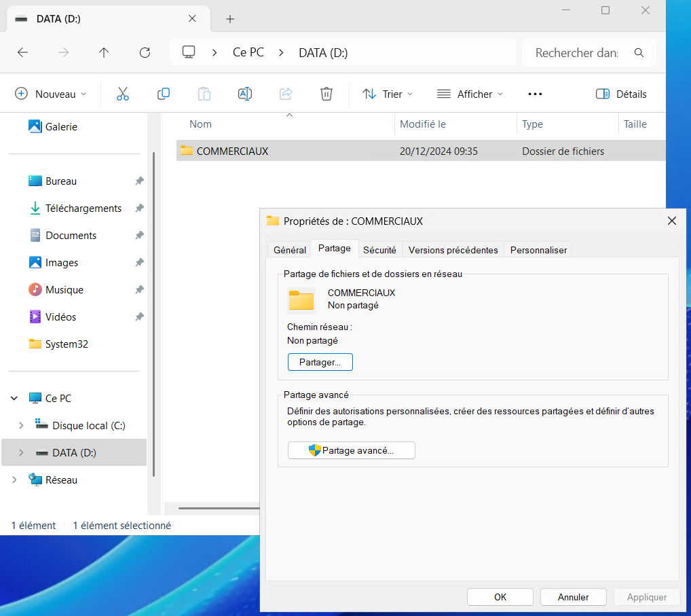
Task: Open the Trier sort dropdown
Action: click(x=388, y=94)
